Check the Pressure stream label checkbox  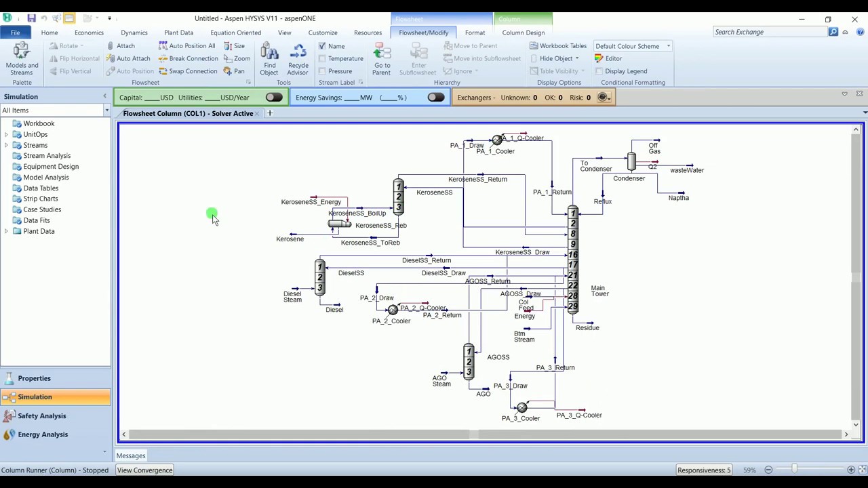[322, 71]
